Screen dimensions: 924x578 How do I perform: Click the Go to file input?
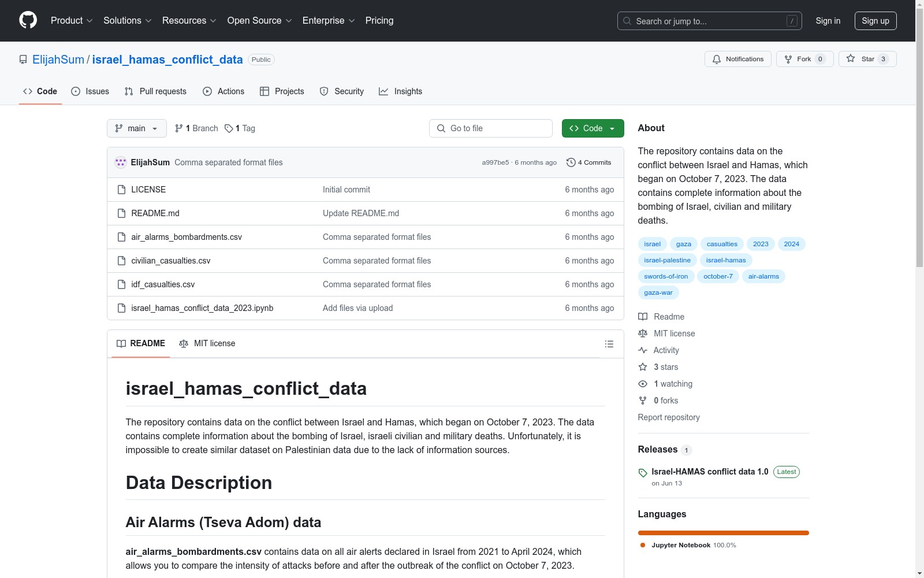491,128
